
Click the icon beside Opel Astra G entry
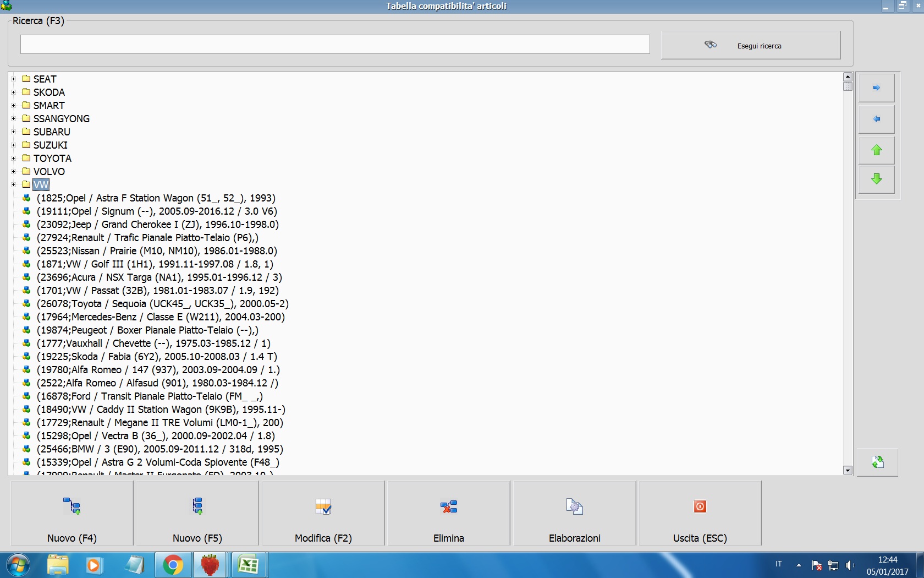click(x=26, y=462)
